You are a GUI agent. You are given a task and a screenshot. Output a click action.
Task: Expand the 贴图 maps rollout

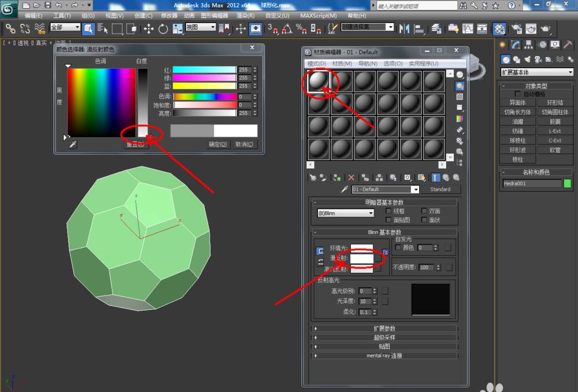click(384, 346)
